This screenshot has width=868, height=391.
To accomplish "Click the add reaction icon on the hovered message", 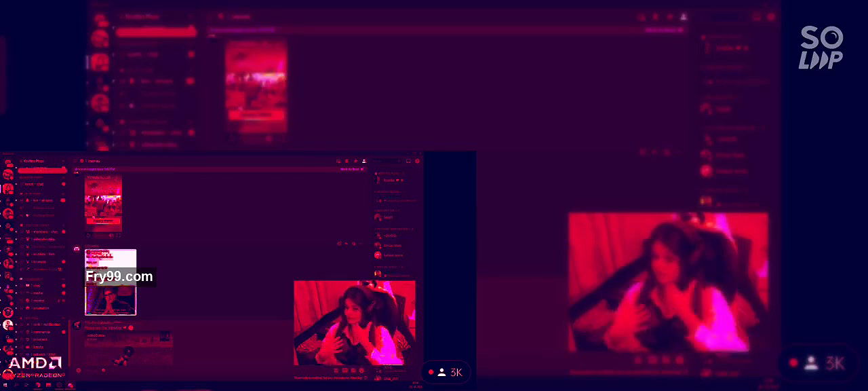I will pos(339,243).
